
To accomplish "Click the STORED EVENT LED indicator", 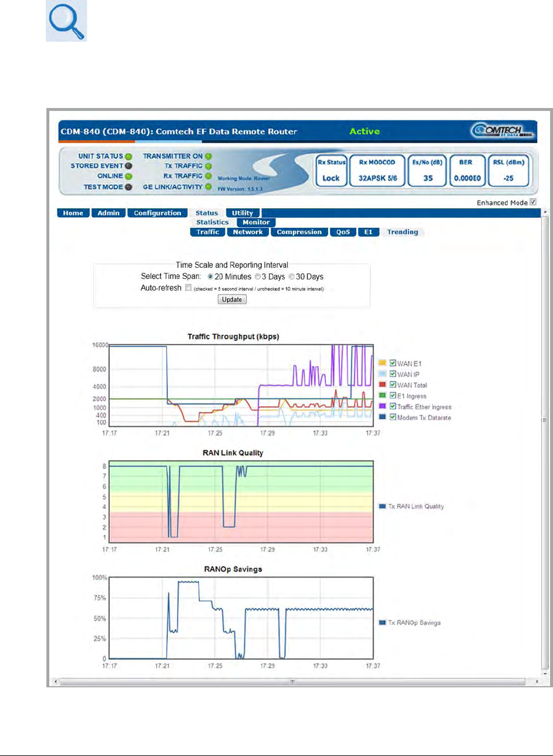I will coord(128,166).
